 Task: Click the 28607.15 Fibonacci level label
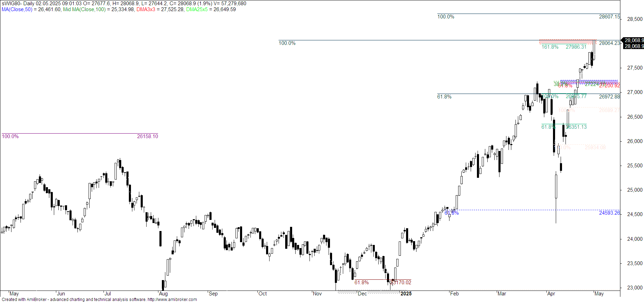tap(609, 17)
